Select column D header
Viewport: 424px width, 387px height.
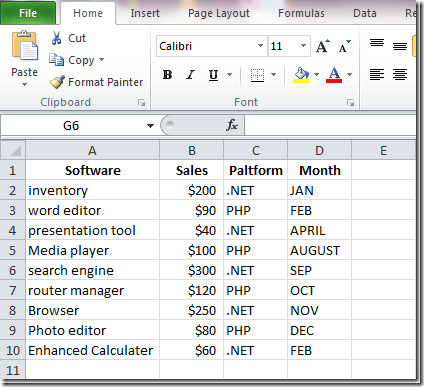point(319,150)
